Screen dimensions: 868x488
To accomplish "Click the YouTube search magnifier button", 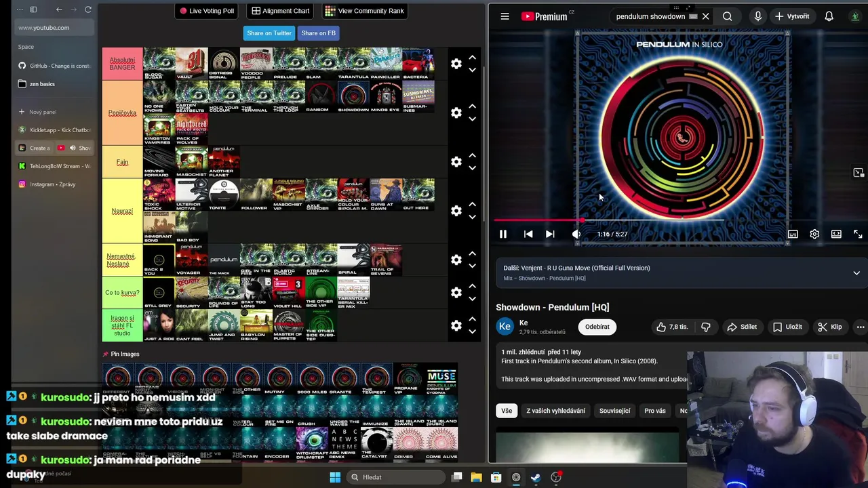I will coord(727,16).
